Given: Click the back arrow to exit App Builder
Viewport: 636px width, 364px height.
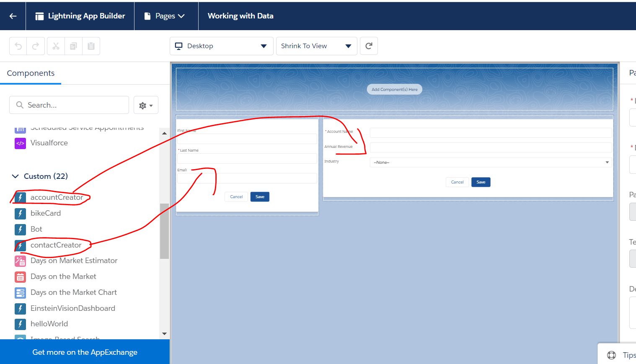Looking at the screenshot, I should point(13,16).
